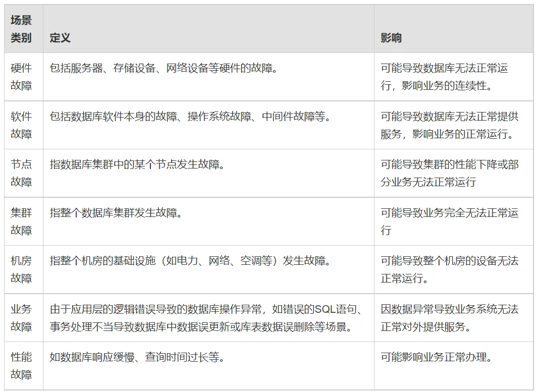Click definition 指整个数据库集群发生故障
Screen dimensions: 538x392
[x=116, y=213]
